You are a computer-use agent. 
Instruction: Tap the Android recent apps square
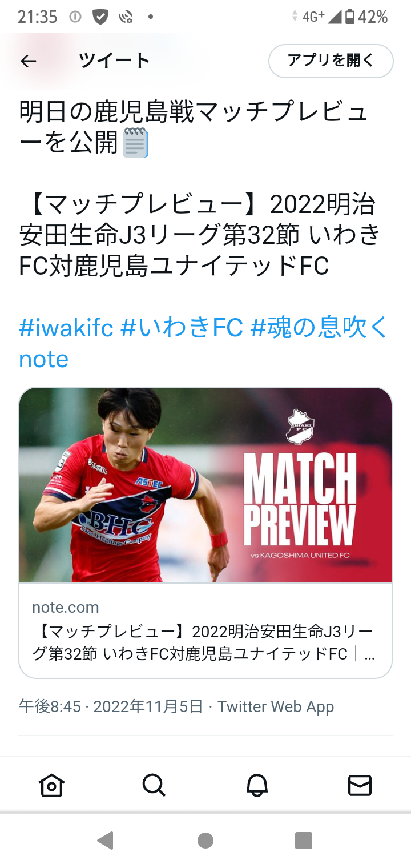coord(304,841)
